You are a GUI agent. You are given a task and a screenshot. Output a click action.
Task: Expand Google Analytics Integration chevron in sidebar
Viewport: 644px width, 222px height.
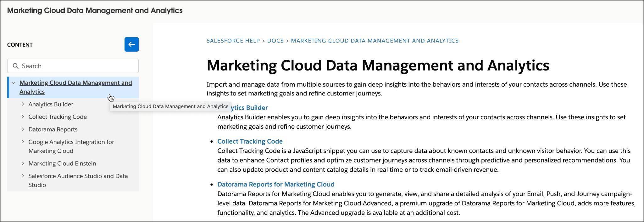click(23, 142)
